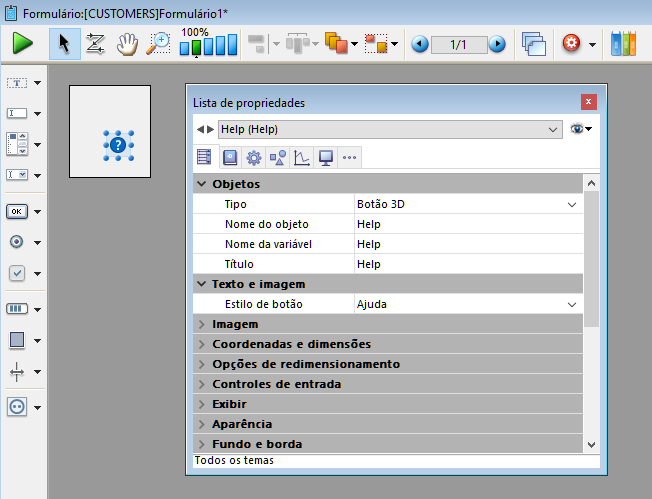Select the OK button object tool
Image resolution: width=652 pixels, height=499 pixels.
pos(17,211)
